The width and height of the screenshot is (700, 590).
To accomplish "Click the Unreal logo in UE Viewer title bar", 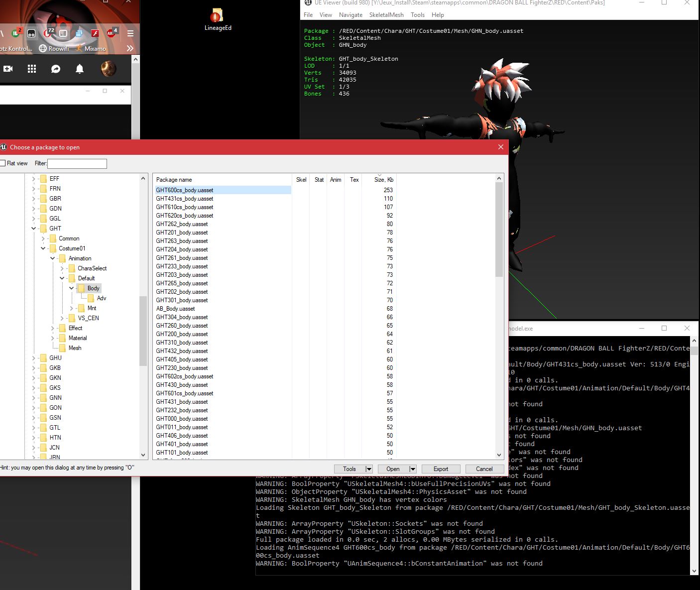I will [309, 2].
